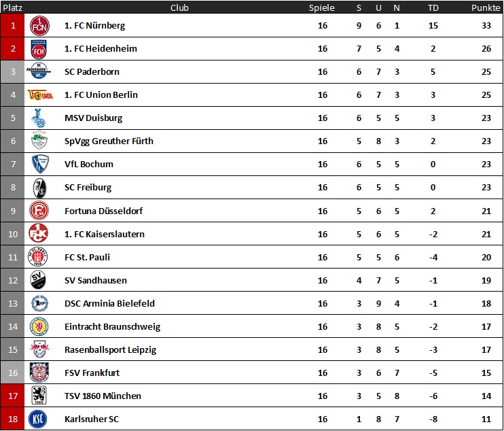
Task: Click the 1. FC Nürnberg club crest
Action: 39,26
